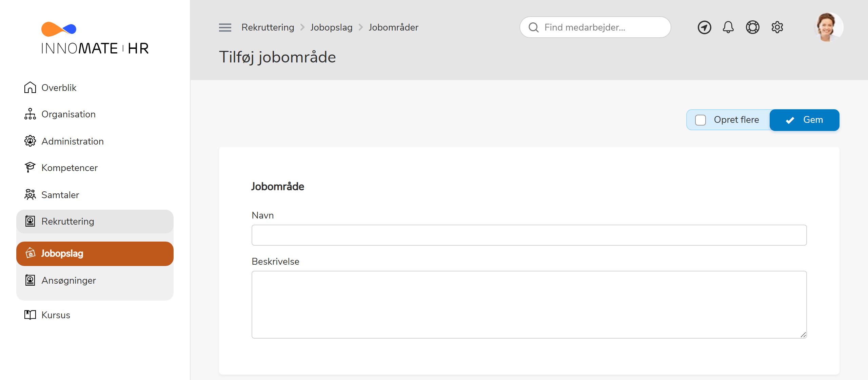
Task: Click the Innomate HR logo
Action: point(95,38)
